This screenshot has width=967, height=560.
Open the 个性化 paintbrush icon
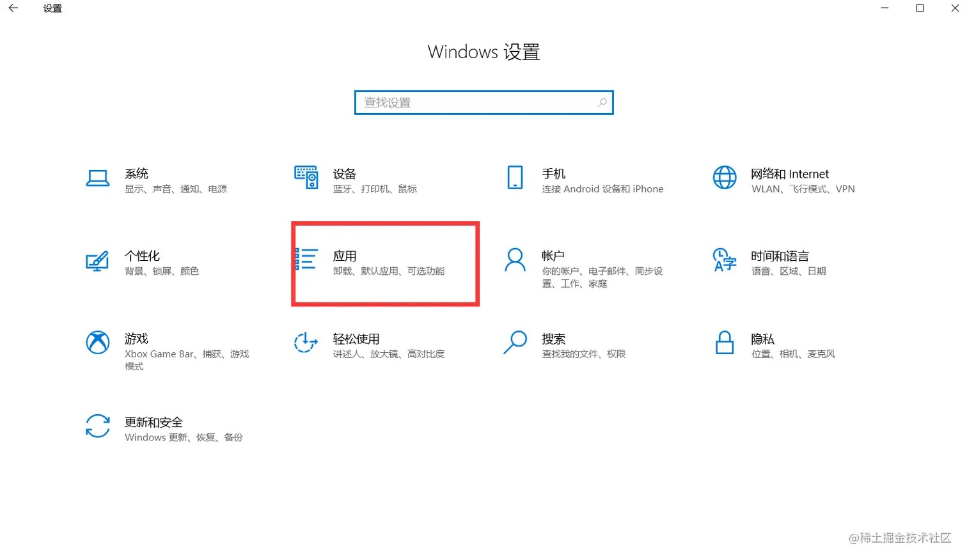97,260
